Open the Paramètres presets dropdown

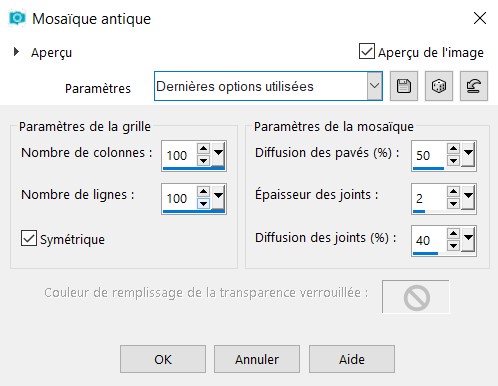(x=374, y=86)
